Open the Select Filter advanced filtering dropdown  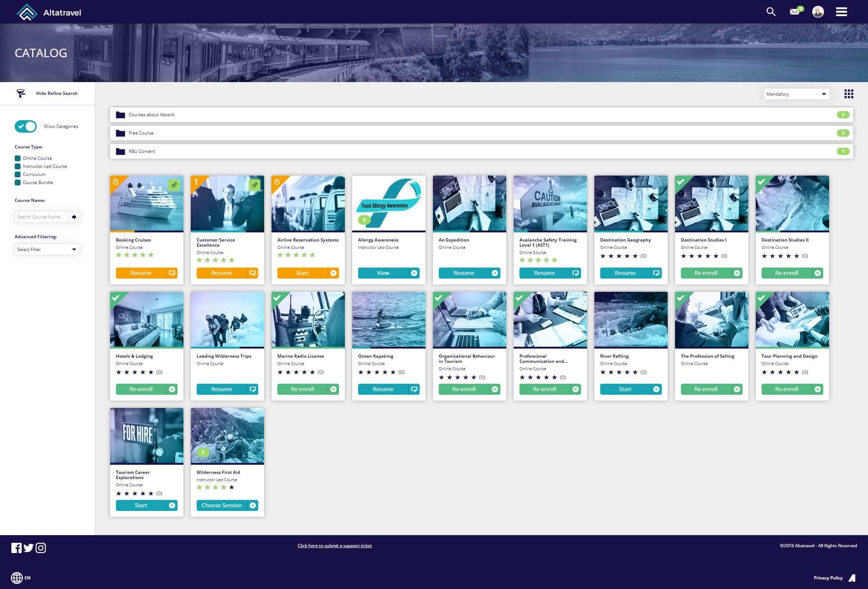47,249
